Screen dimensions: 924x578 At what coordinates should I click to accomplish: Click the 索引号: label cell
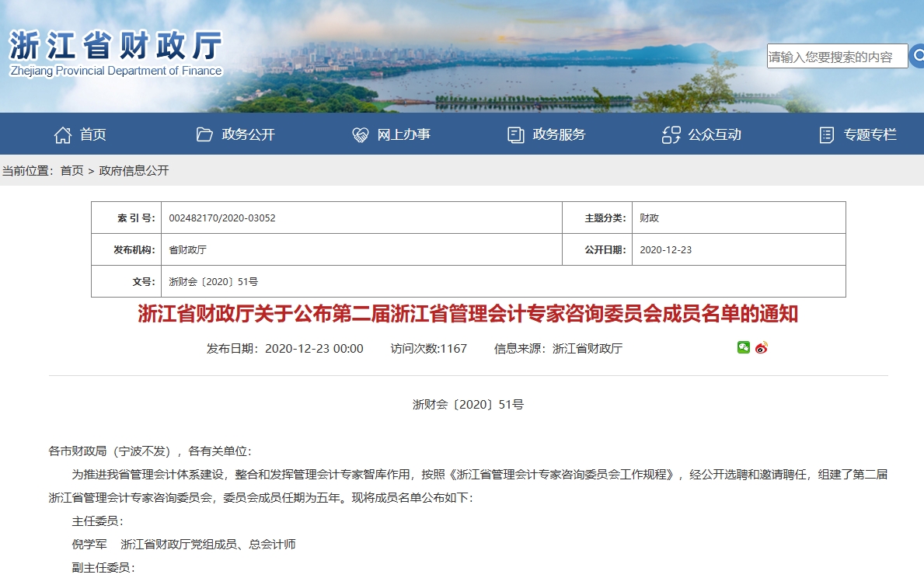(126, 218)
